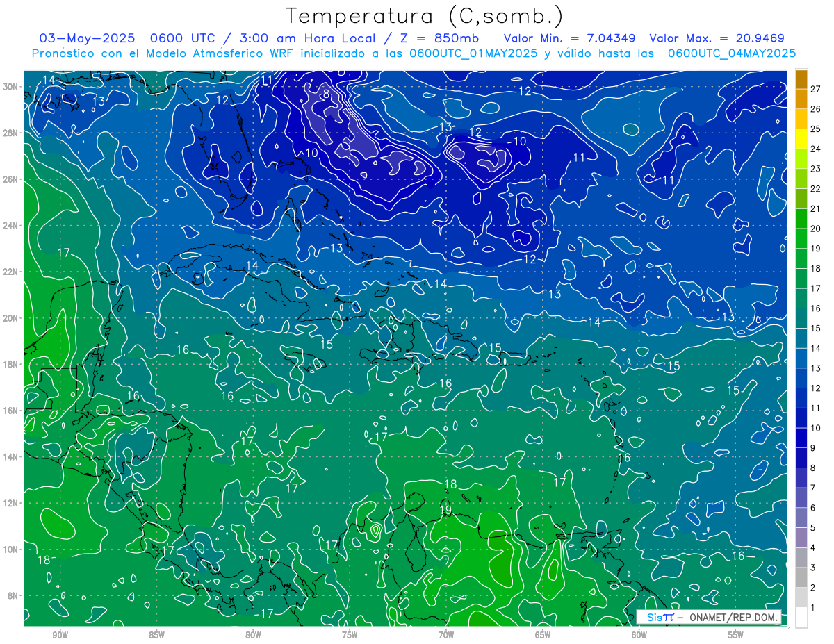Click the "0600UTC_01MAY2025" initialization timestamp
Image resolution: width=834 pixels, height=644 pixels.
click(x=473, y=53)
